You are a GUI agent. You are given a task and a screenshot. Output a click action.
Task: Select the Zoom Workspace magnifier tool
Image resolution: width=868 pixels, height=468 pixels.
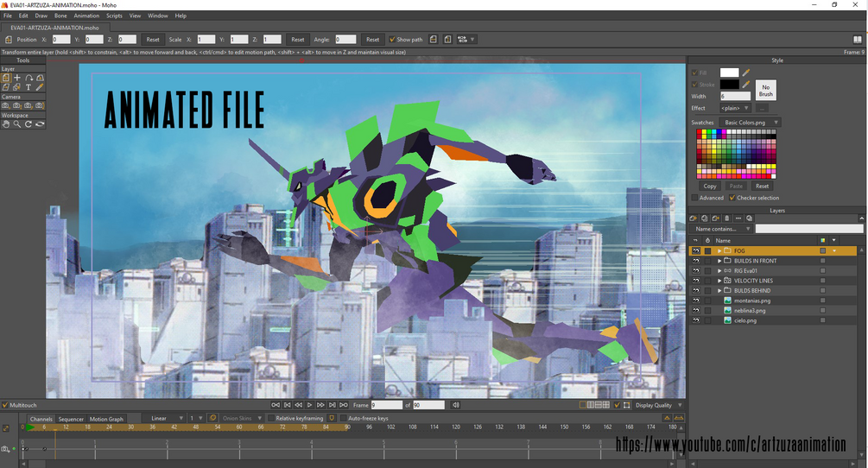coord(17,124)
